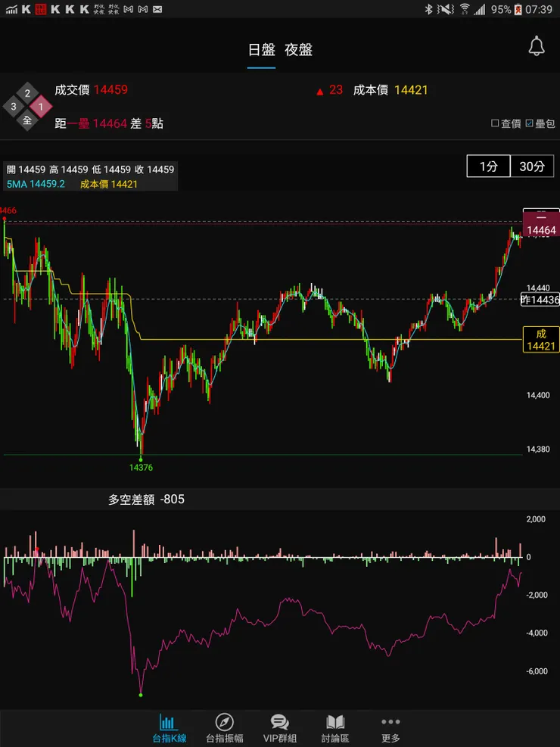Tap the 14464 base level price tag
The image size is (560, 747).
click(x=541, y=224)
